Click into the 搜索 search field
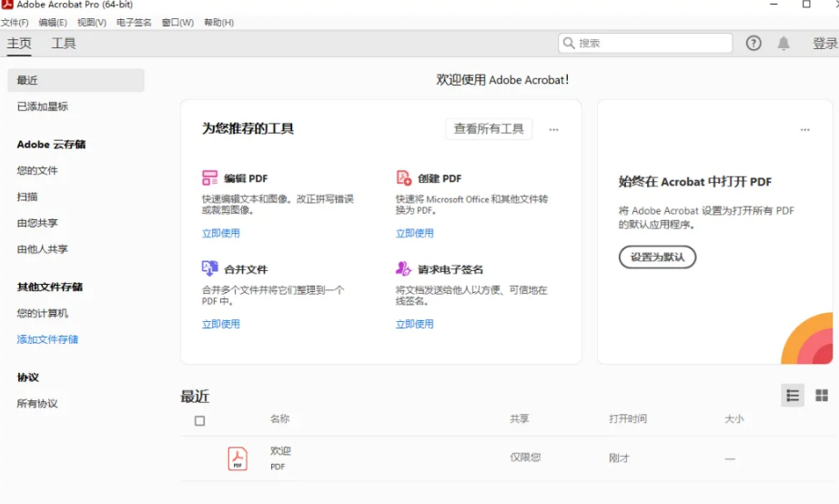 coord(645,43)
